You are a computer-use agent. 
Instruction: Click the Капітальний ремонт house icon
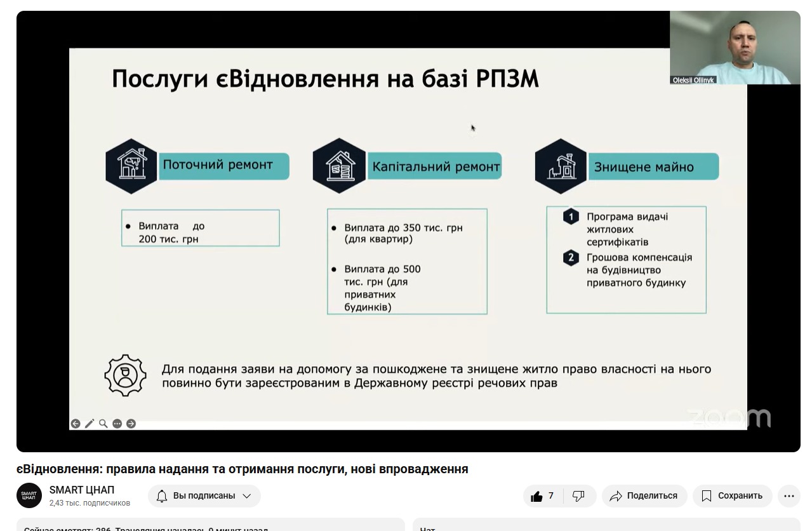tap(339, 166)
